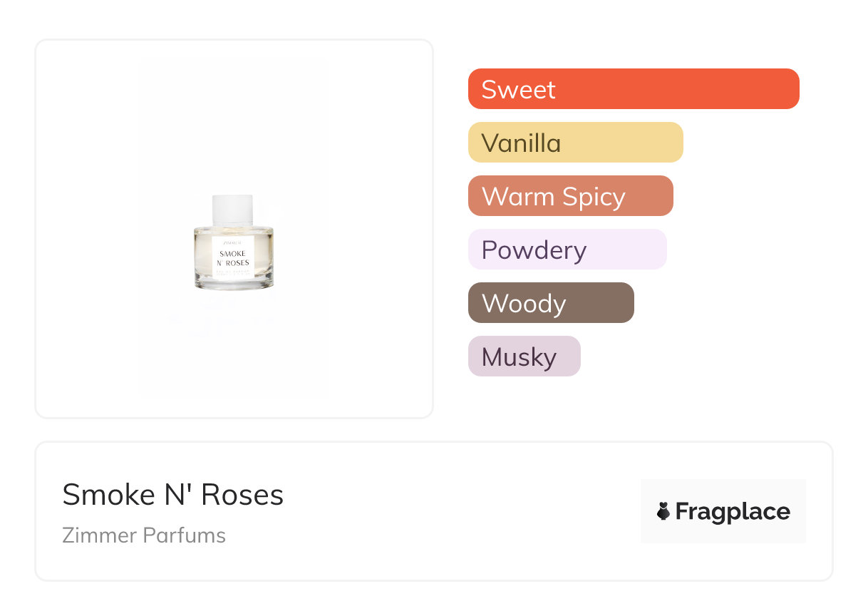Click the Fragplace perfume bottle logo icon
Screen dimensions: 868x616
pos(663,511)
